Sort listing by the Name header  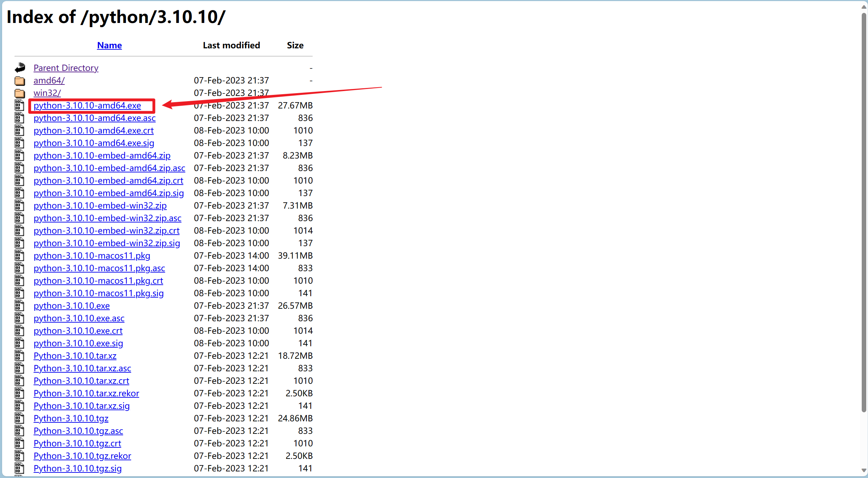[109, 45]
